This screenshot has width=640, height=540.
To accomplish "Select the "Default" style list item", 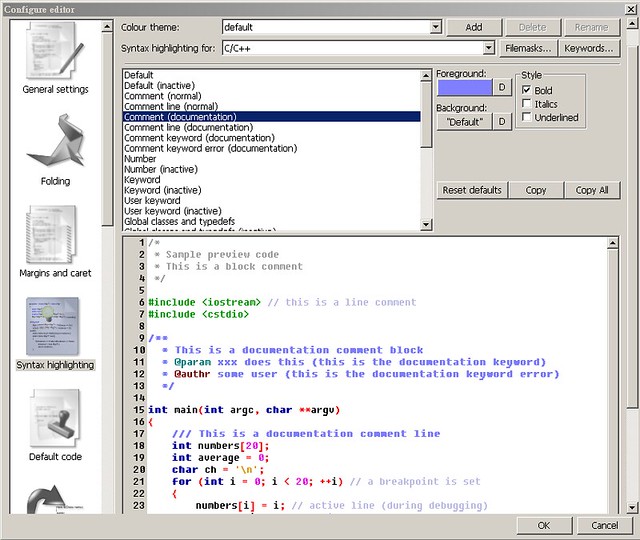I will click(x=271, y=75).
